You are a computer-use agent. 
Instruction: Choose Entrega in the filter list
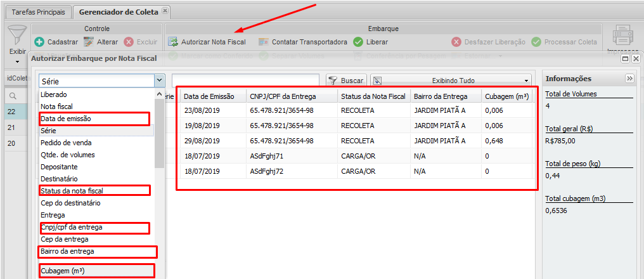pyautogui.click(x=96, y=215)
